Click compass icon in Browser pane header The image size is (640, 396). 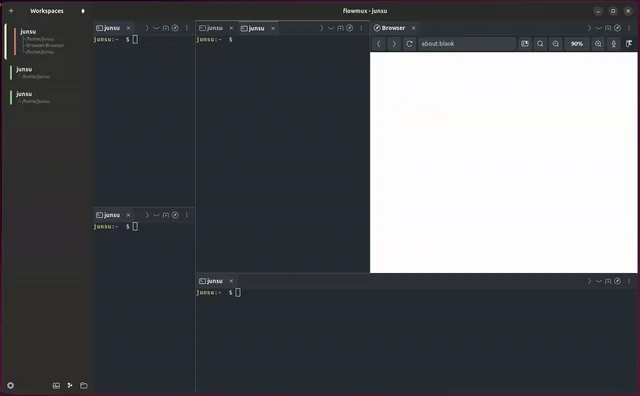(x=618, y=28)
